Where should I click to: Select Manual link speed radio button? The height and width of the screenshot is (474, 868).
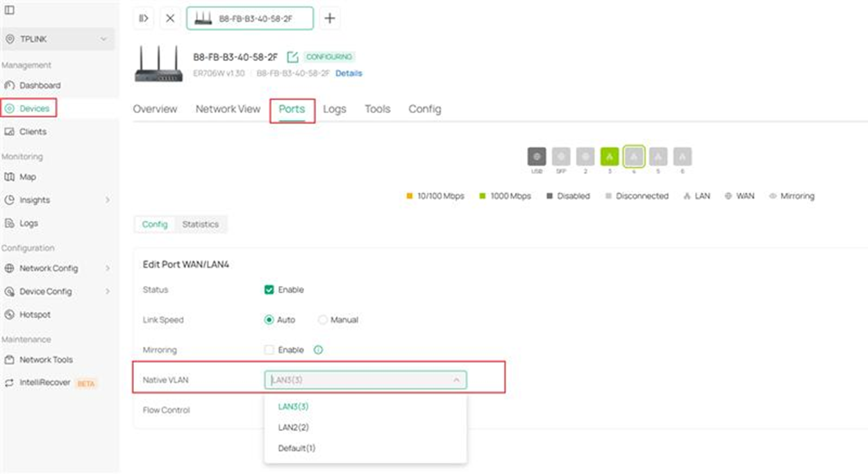point(322,320)
